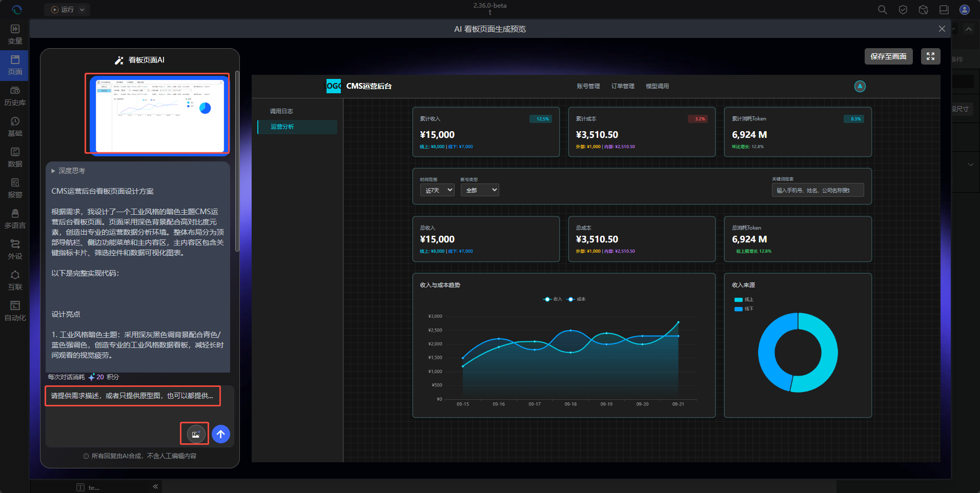The image size is (980, 493).
Task: Click the fullscreen expand preview icon
Action: (930, 56)
